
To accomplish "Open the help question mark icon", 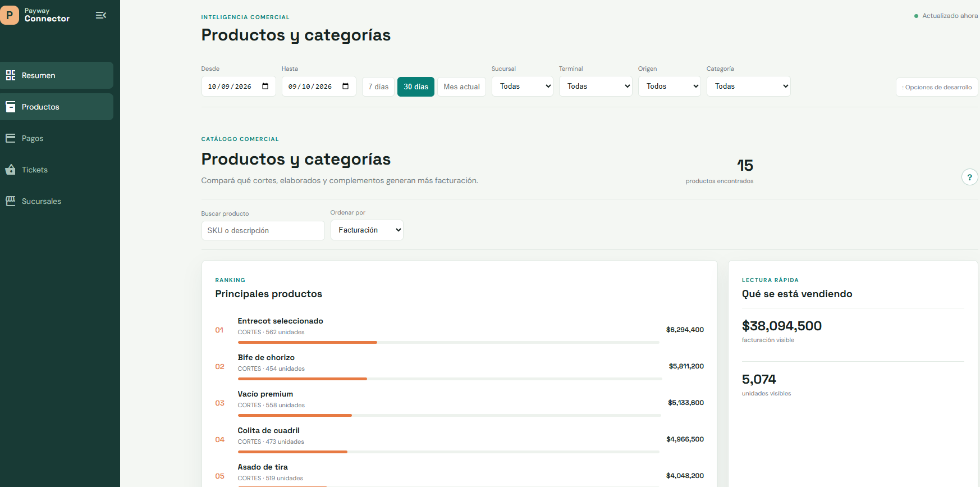I will click(969, 177).
